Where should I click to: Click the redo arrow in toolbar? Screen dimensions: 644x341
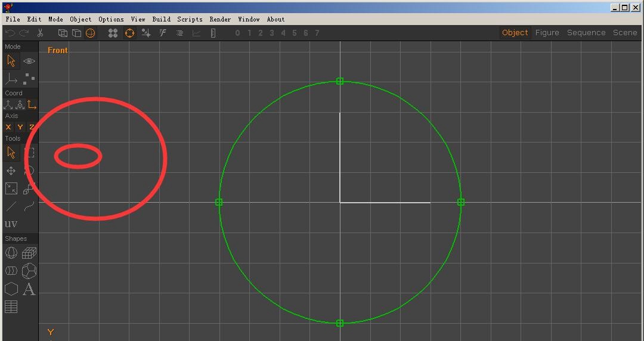(x=24, y=33)
